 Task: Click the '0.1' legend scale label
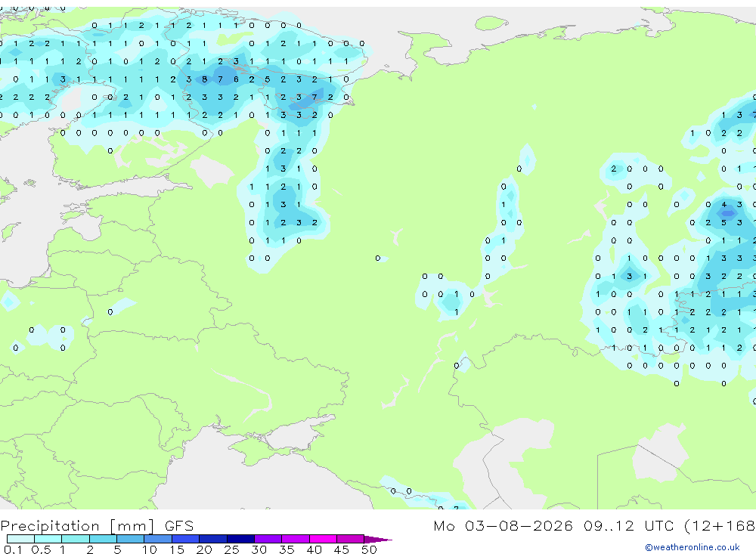pyautogui.click(x=13, y=549)
